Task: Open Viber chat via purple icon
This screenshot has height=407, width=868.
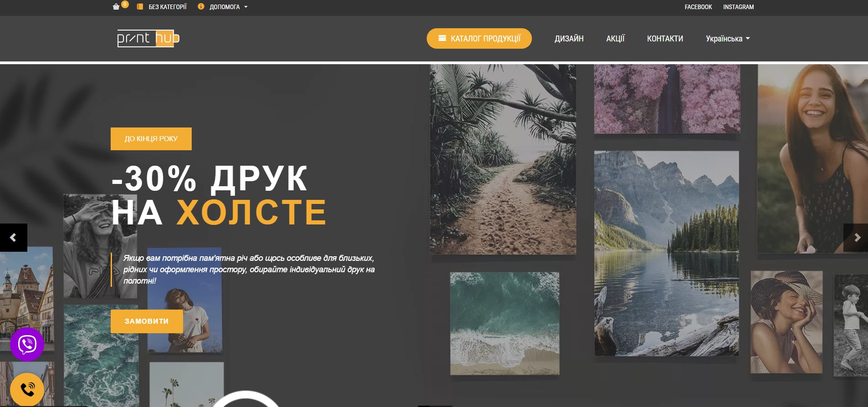Action: pyautogui.click(x=27, y=344)
